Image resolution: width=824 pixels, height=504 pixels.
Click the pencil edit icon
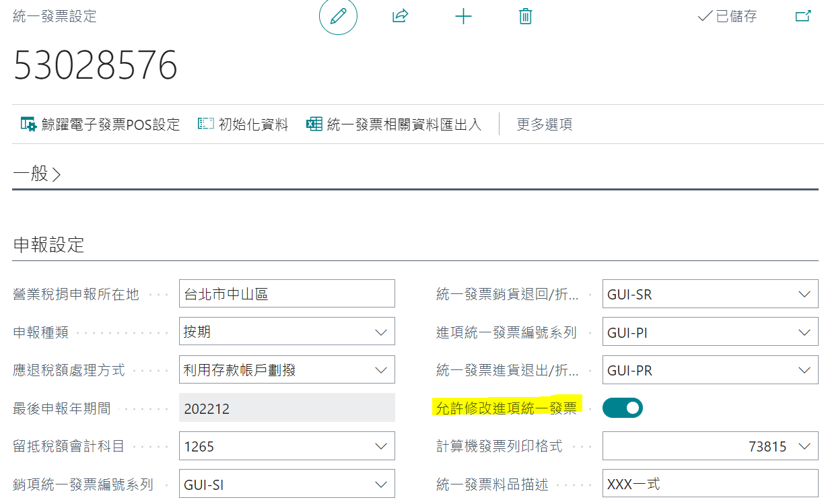338,16
